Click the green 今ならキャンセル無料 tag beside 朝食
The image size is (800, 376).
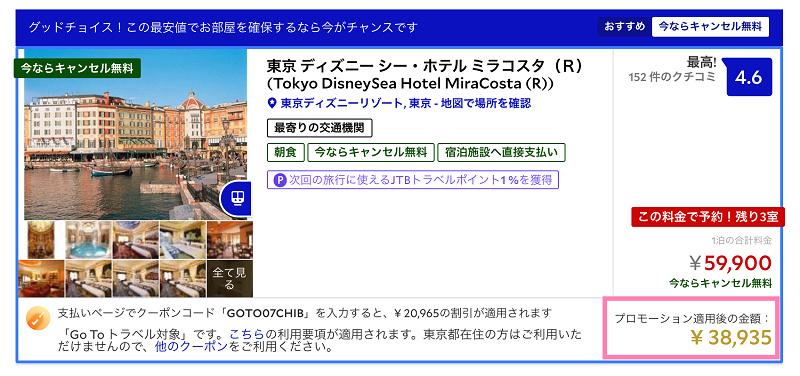point(370,152)
